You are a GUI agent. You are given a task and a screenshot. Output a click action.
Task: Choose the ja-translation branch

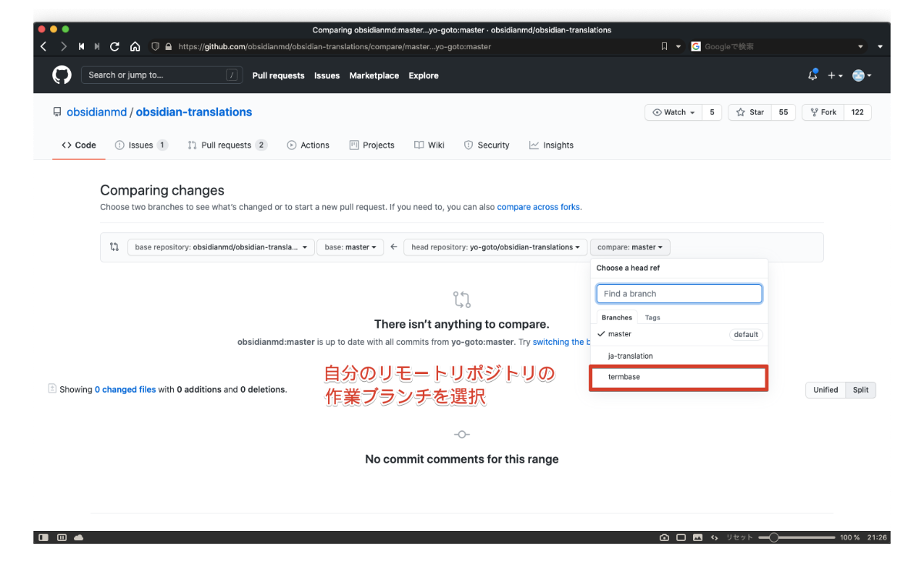[x=679, y=356]
